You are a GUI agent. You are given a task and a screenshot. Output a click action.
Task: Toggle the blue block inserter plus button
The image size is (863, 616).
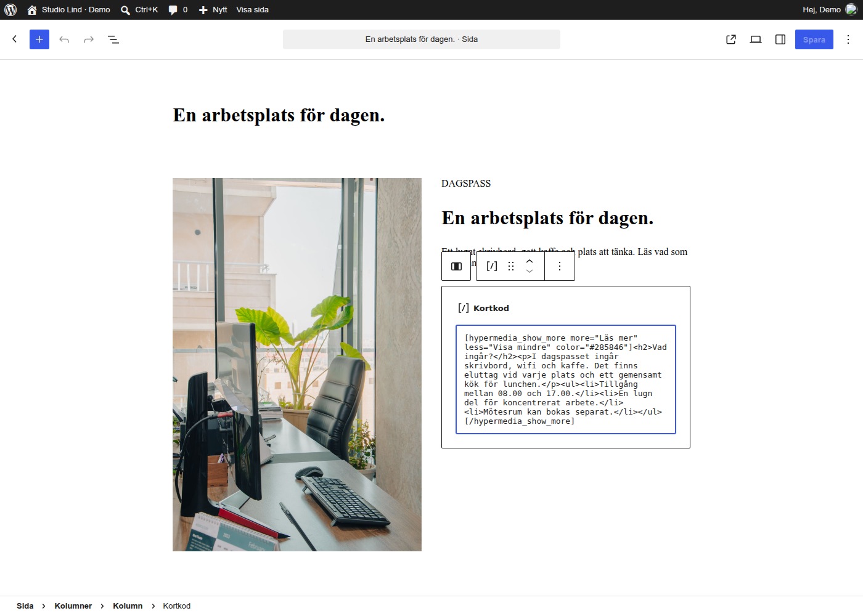[39, 39]
